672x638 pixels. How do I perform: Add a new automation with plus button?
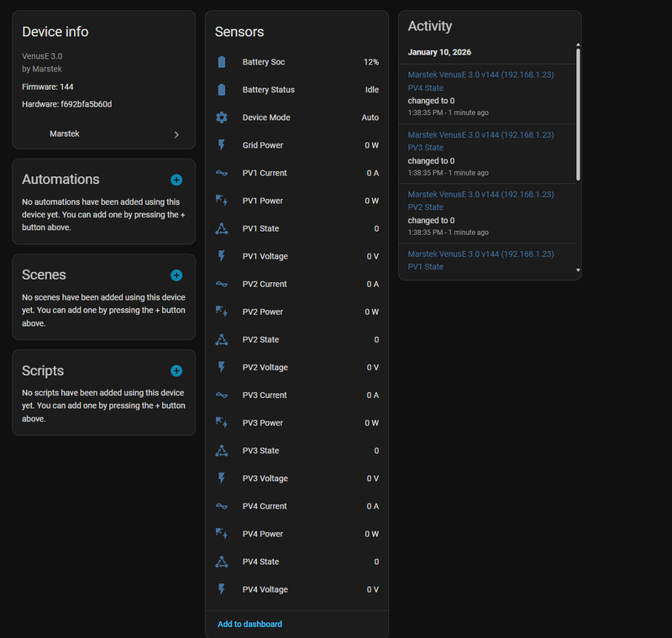pyautogui.click(x=176, y=180)
